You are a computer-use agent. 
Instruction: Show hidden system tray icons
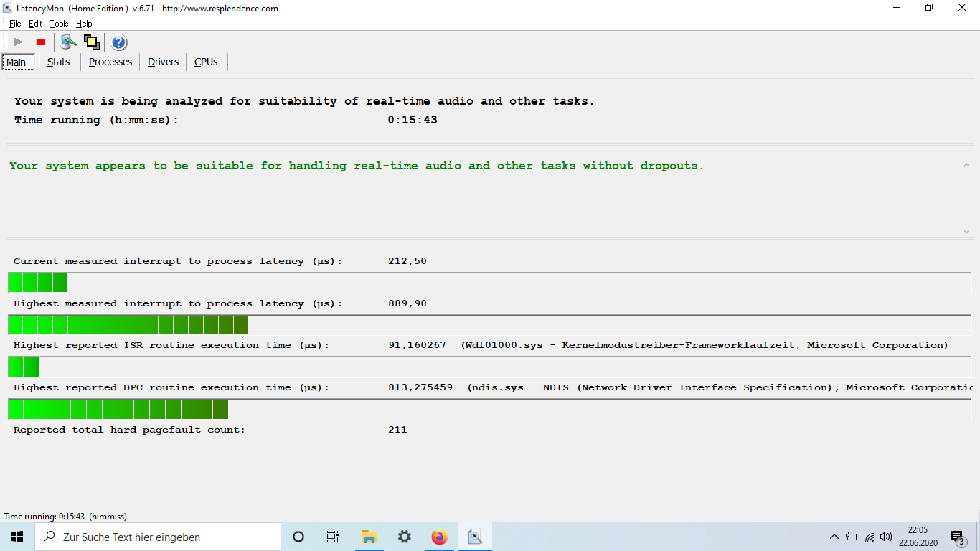point(834,537)
